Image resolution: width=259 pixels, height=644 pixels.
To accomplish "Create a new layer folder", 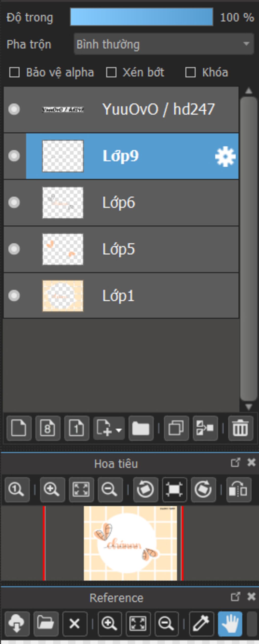I will 141,428.
